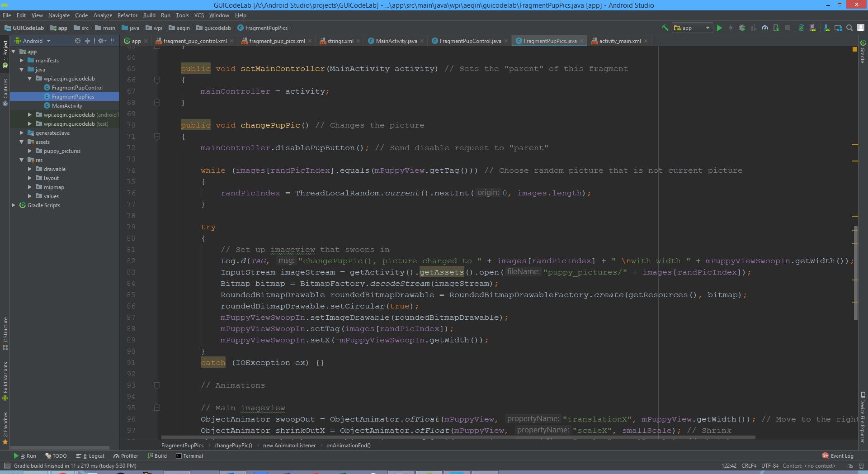This screenshot has width=868, height=474.
Task: Open Device File Explorer side panel
Action: click(x=863, y=417)
